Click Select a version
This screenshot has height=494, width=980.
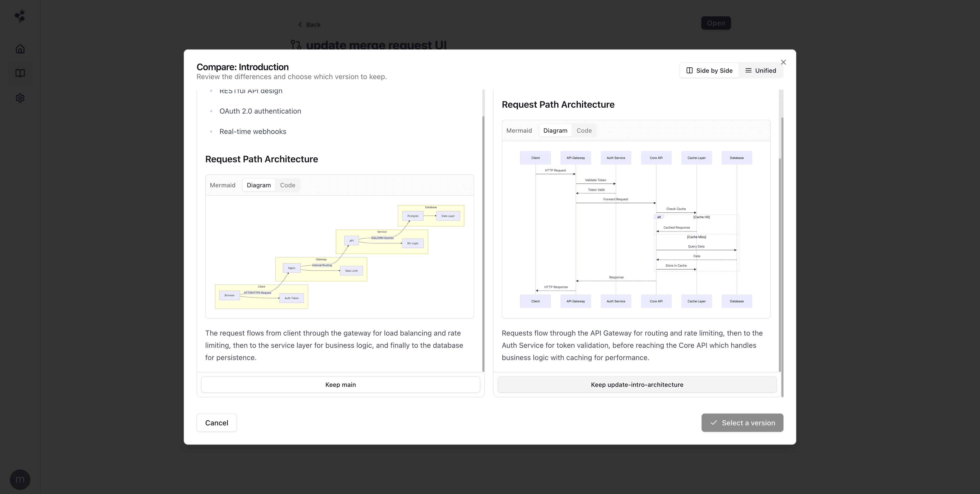tap(742, 423)
